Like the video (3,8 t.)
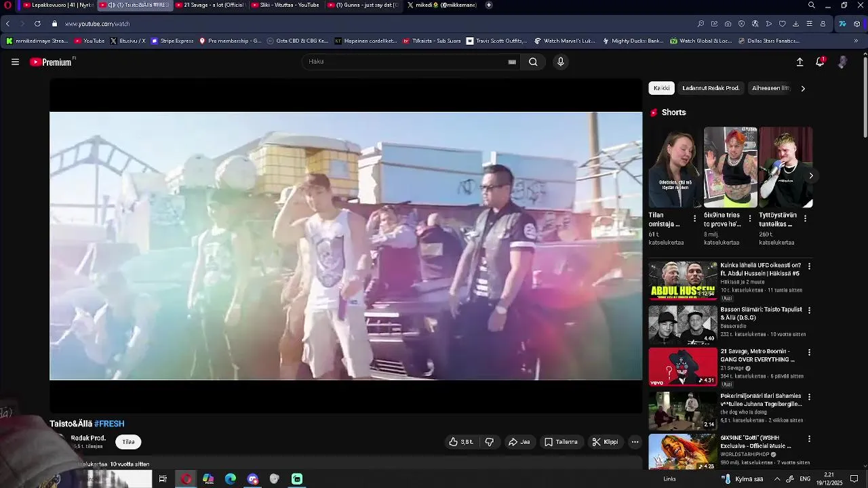Image resolution: width=868 pixels, height=488 pixels. (x=461, y=442)
